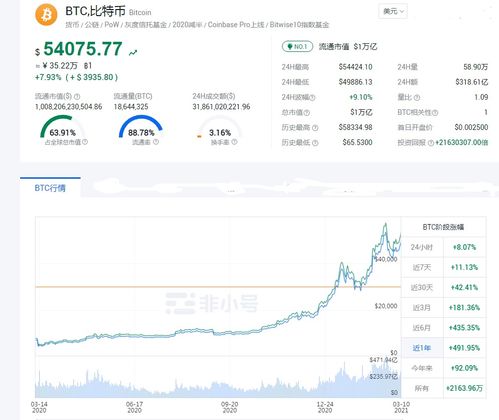Open the 灰度信托基金 tag link
This screenshot has height=420, width=499.
[146, 25]
